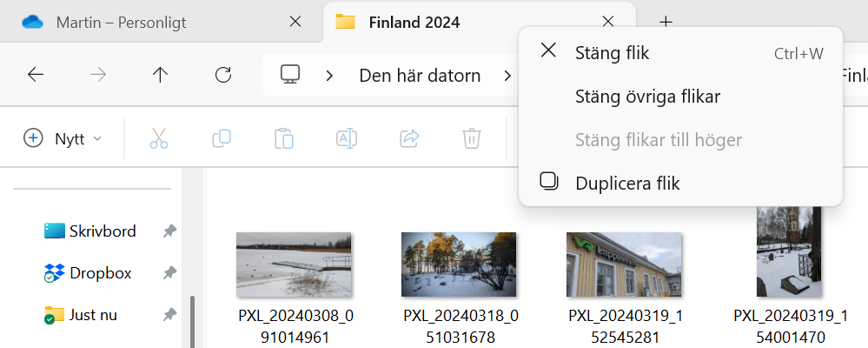Click the Delete trash can icon

471,137
